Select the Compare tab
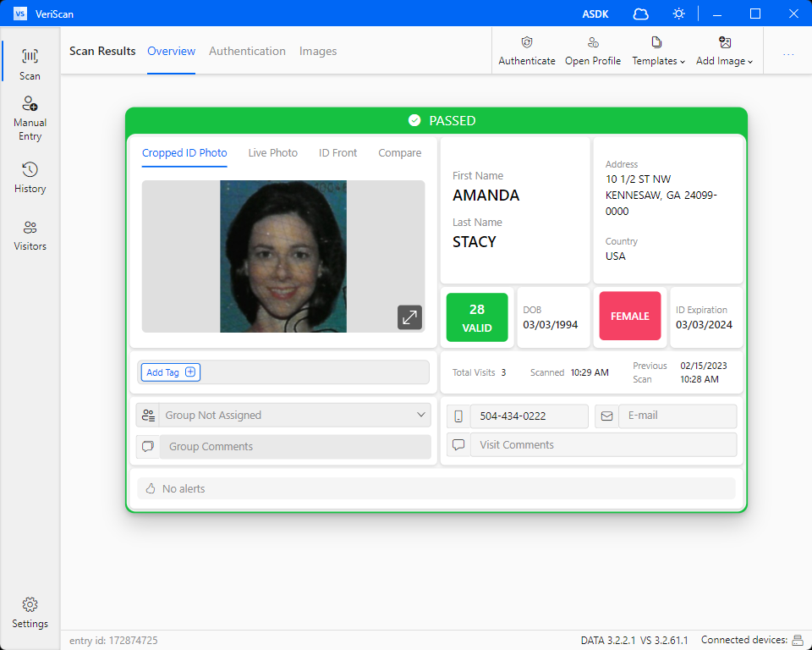812x650 pixels. [x=400, y=153]
